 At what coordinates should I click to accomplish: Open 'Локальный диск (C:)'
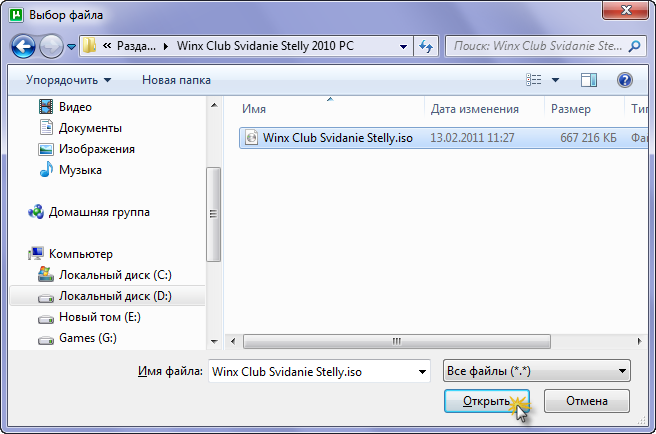coord(115,275)
